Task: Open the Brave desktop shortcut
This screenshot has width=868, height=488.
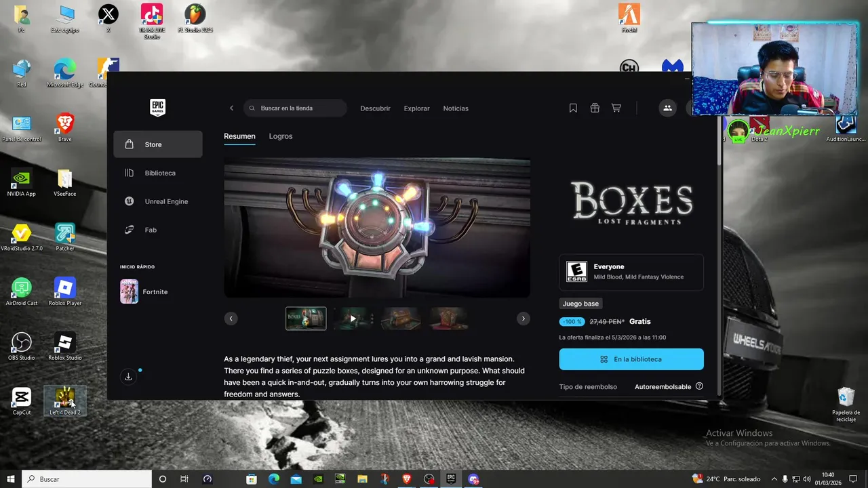Action: pyautogui.click(x=65, y=127)
